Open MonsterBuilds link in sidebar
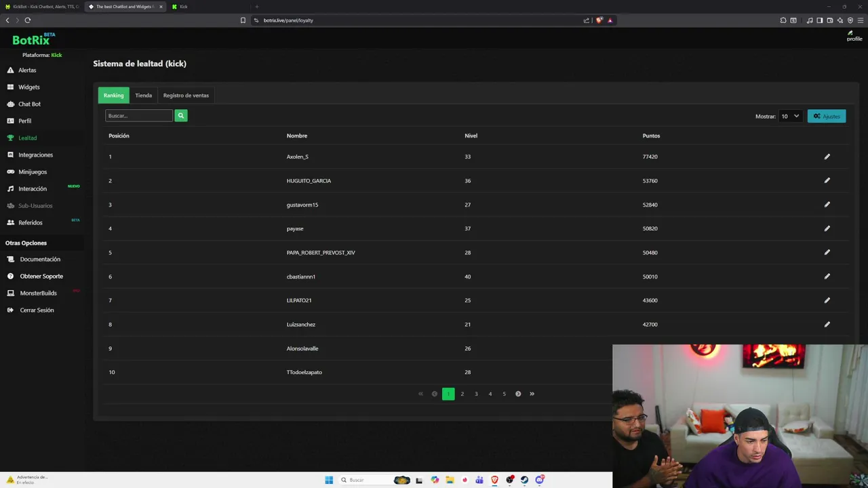The height and width of the screenshot is (488, 868). (x=38, y=293)
